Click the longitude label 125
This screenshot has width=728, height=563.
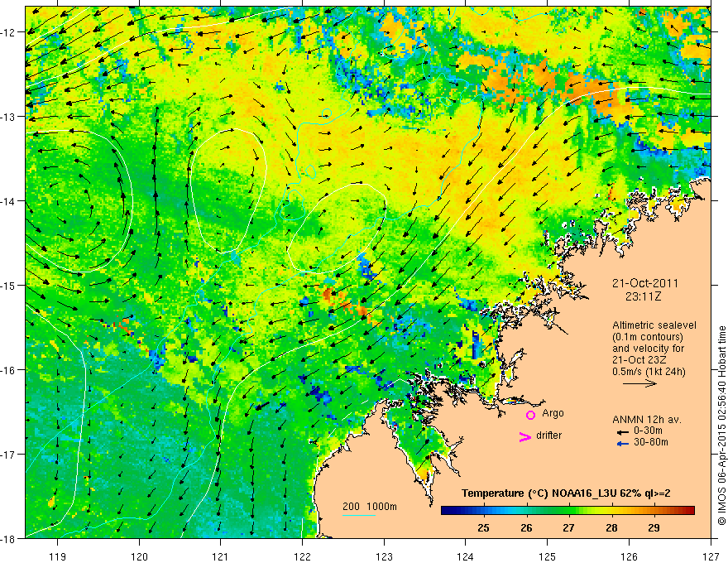547,556
